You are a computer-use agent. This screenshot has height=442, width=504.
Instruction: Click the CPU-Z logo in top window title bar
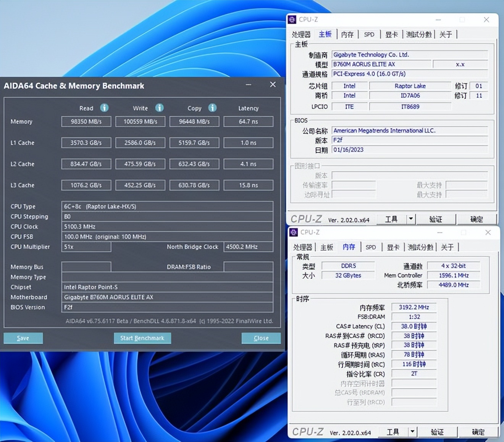(x=292, y=19)
